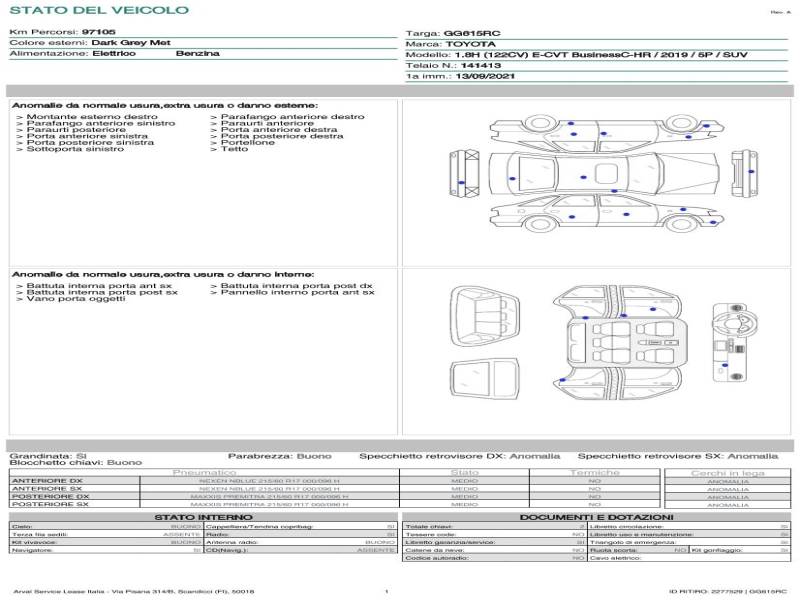Click 'Battuta interna porta post dx' entry
This screenshot has height=600, width=800.
tap(296, 286)
